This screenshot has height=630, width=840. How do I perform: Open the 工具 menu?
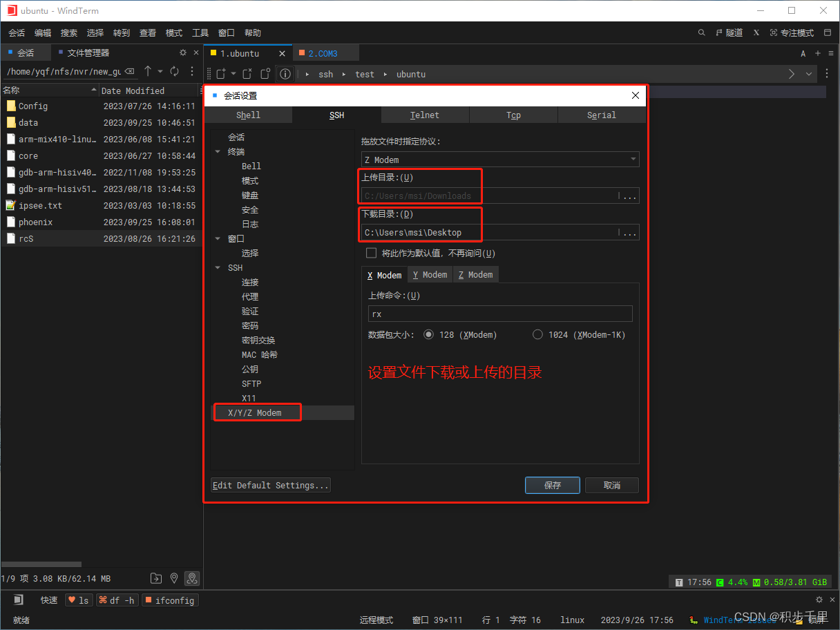200,33
